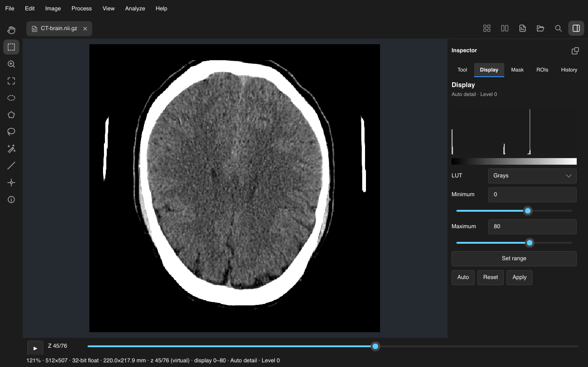Click the intensity histogram plot

pyautogui.click(x=514, y=131)
